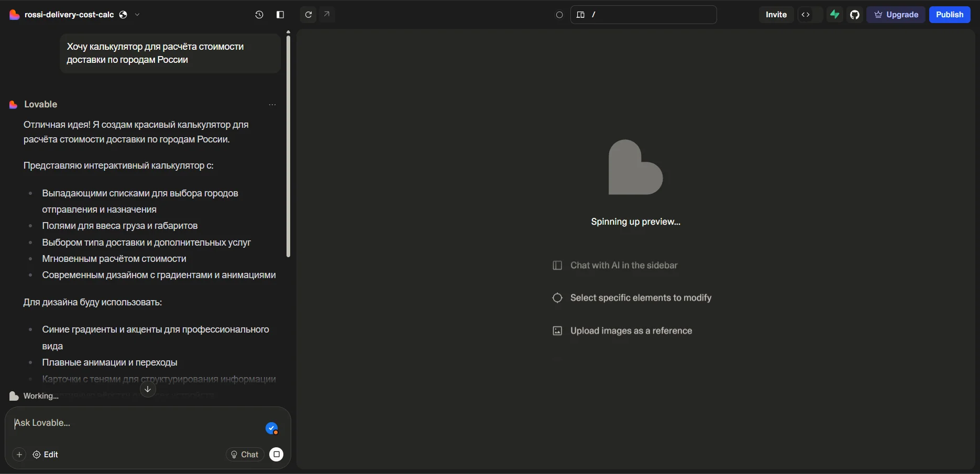Click the 'Working...' status text
Screen dimensions: 980x474
pos(41,396)
